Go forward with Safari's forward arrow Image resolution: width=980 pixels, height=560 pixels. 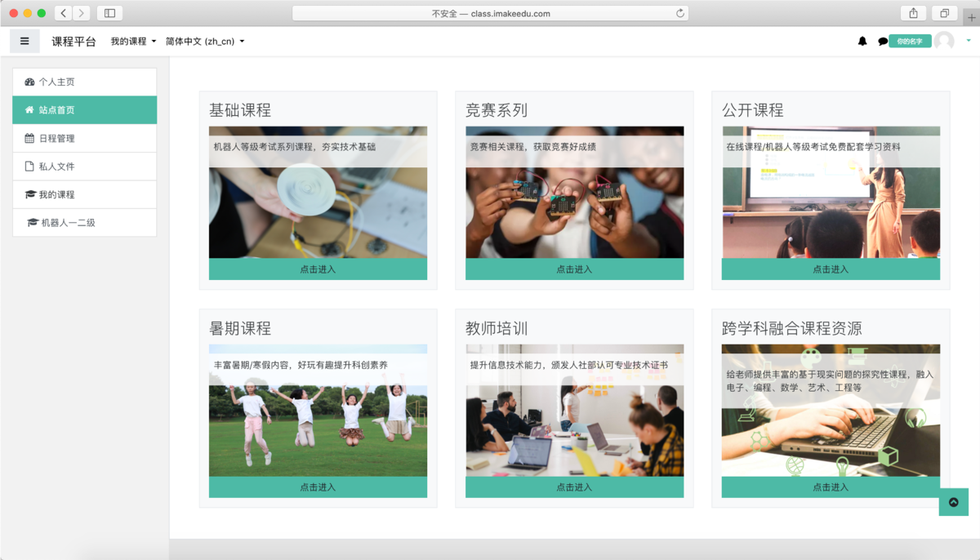click(x=82, y=13)
